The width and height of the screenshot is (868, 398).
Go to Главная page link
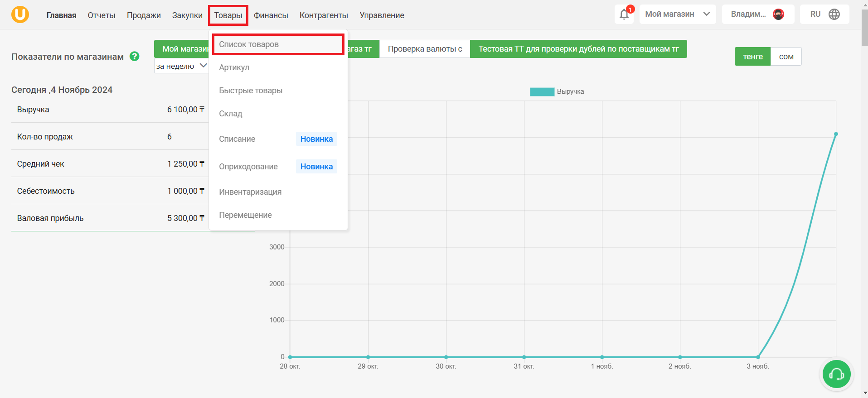coord(61,15)
